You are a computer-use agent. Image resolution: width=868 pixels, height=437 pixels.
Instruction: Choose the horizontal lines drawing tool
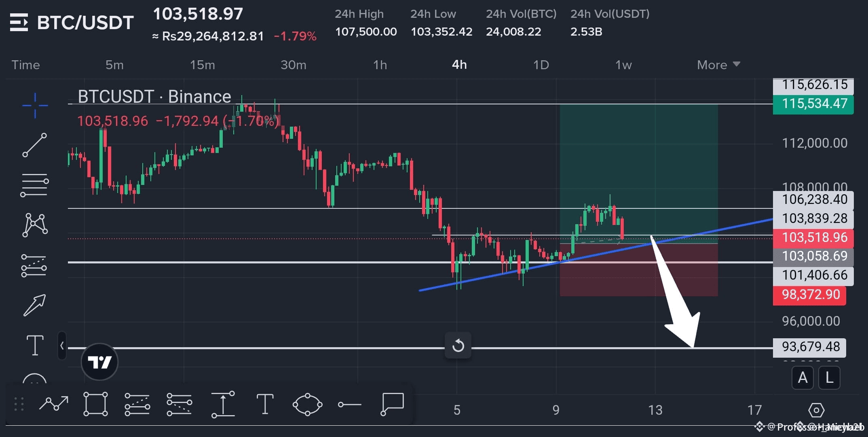(x=35, y=185)
